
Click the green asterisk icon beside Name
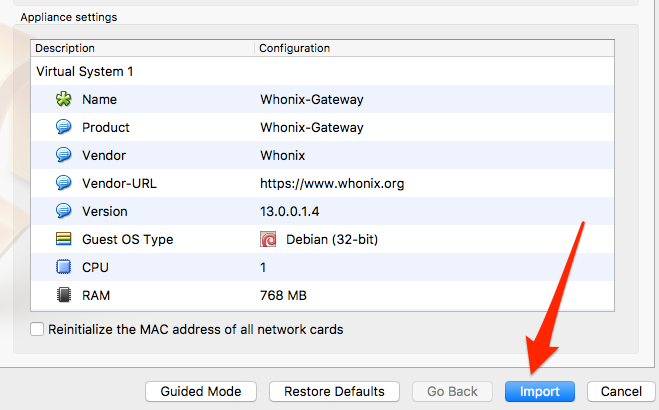(x=63, y=99)
